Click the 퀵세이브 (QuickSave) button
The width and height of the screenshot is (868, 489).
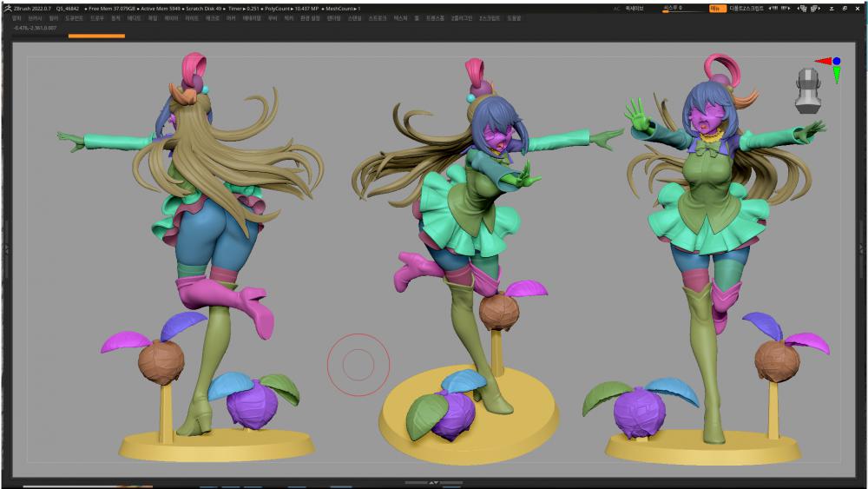point(635,9)
